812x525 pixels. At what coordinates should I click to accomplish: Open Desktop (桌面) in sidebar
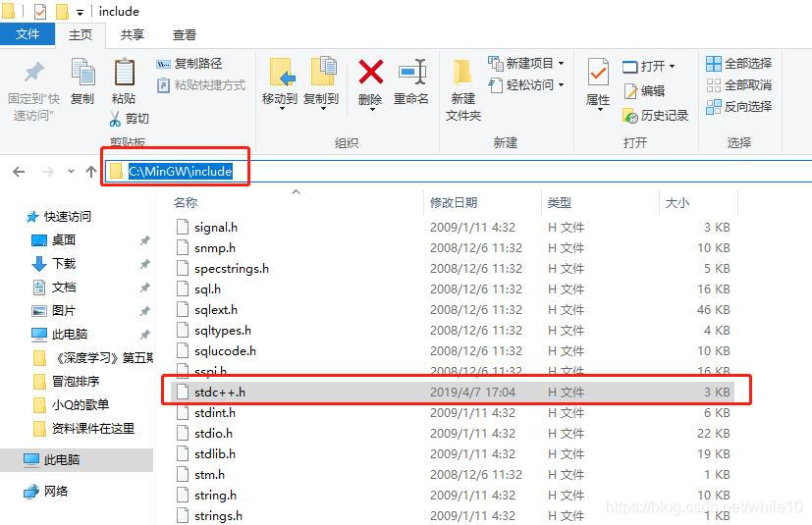pos(54,240)
